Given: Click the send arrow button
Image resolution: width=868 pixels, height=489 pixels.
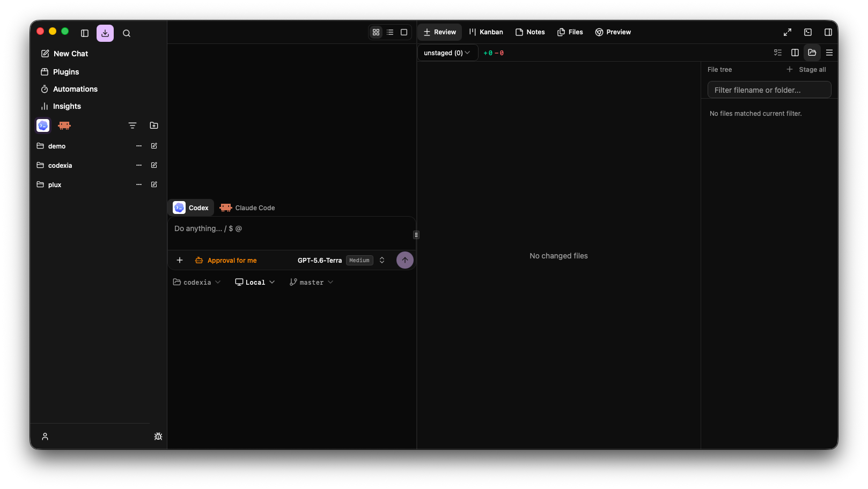Looking at the screenshot, I should tap(405, 260).
